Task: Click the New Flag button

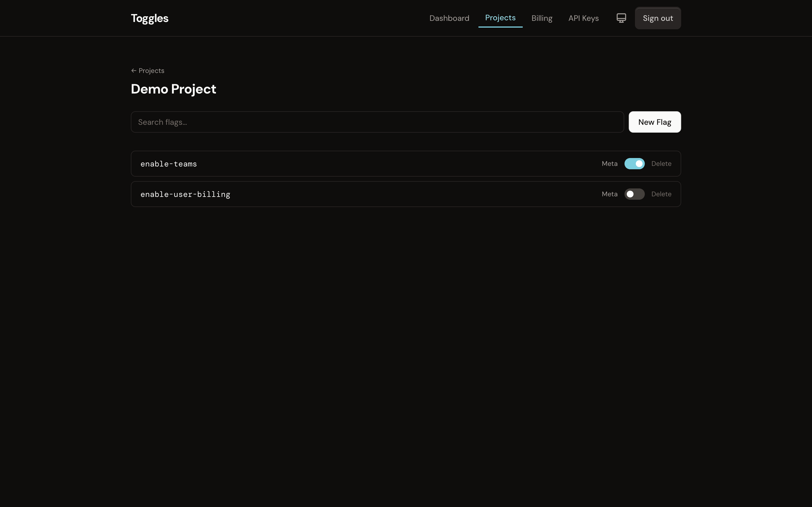Action: tap(654, 122)
